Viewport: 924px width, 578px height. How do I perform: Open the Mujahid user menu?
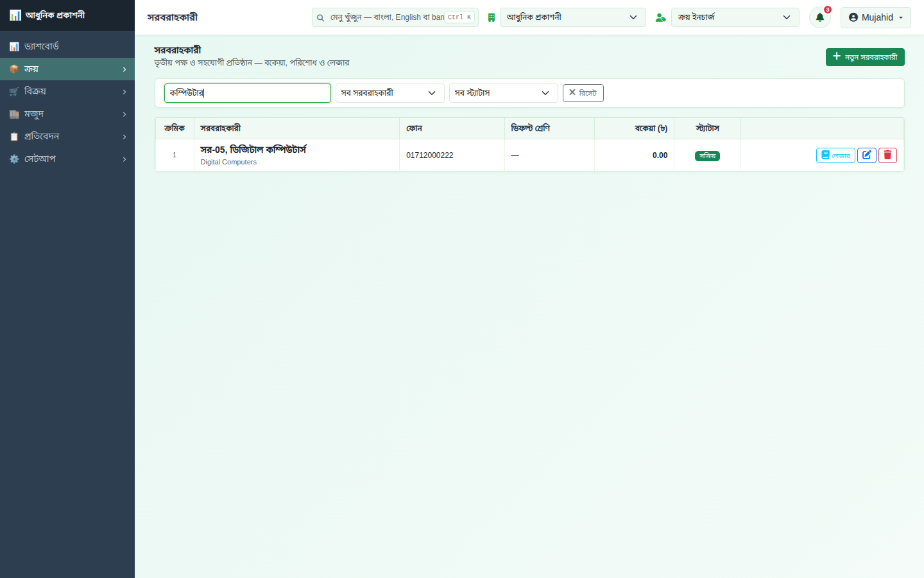(x=875, y=17)
